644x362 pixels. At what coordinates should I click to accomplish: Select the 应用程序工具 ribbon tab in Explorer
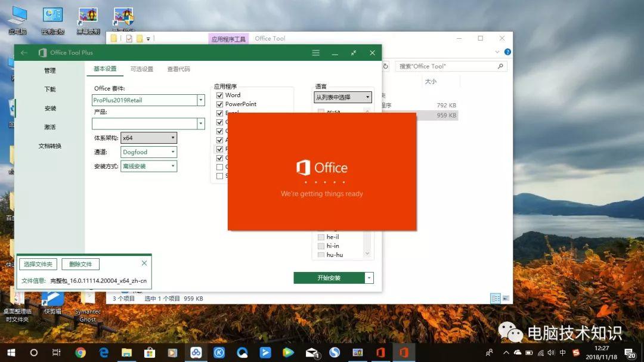[x=228, y=39]
